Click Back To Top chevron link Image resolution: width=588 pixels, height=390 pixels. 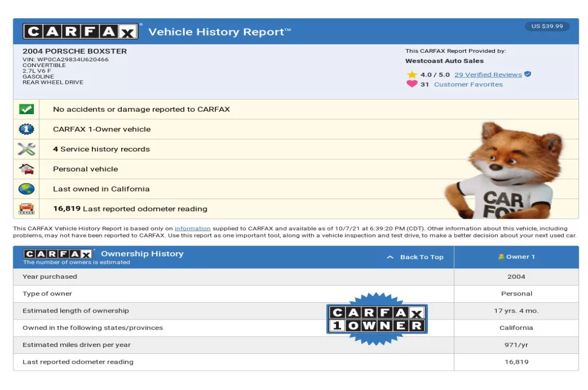pos(415,257)
